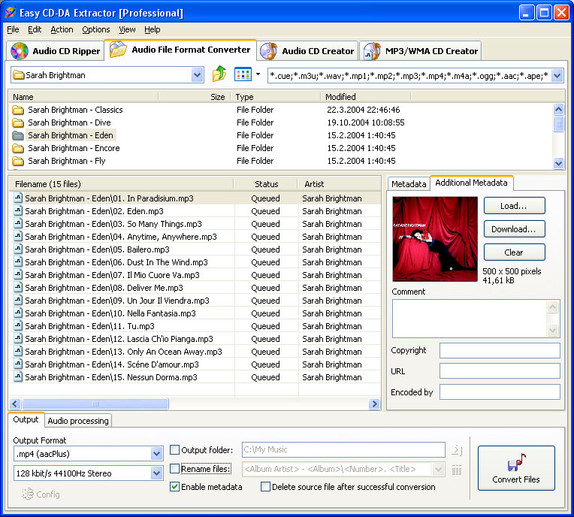Click the file list horizontal scrollbar
Viewport: 574px width, 517px height.
(195, 404)
